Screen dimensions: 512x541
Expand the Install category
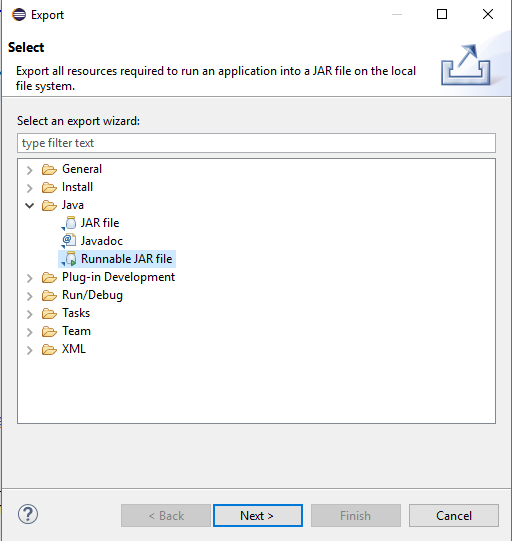pyautogui.click(x=30, y=188)
